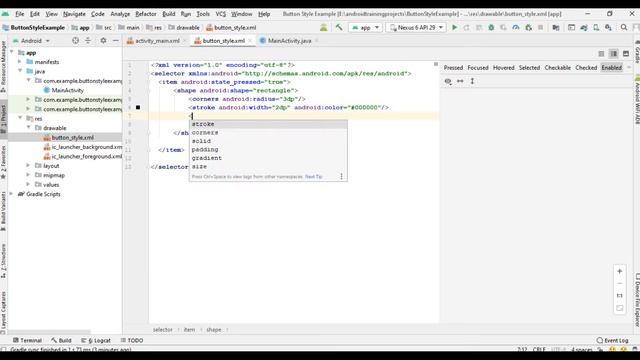The height and width of the screenshot is (360, 640).
Task: Hide the Project panel with minus icon
Action: 116,41
